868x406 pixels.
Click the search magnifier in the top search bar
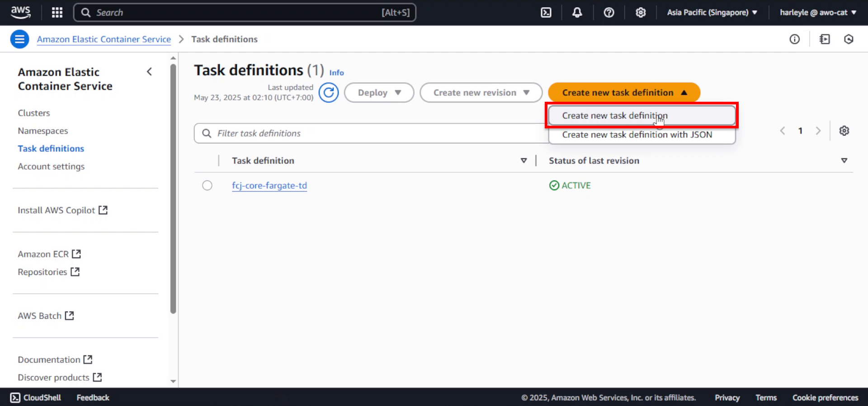tap(86, 13)
